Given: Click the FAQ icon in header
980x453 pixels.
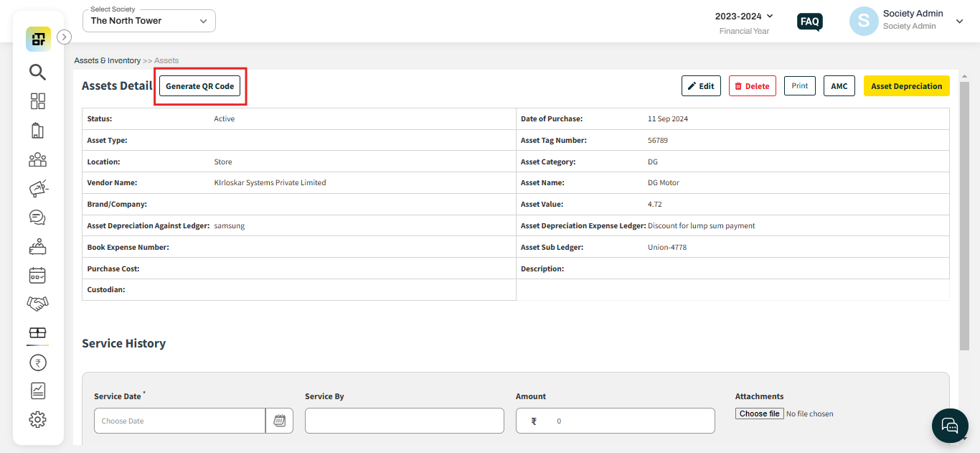Looking at the screenshot, I should coord(810,22).
